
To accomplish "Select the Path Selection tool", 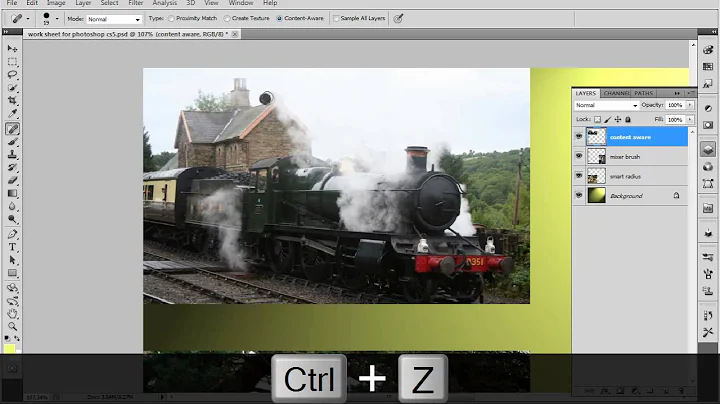I will (x=12, y=260).
